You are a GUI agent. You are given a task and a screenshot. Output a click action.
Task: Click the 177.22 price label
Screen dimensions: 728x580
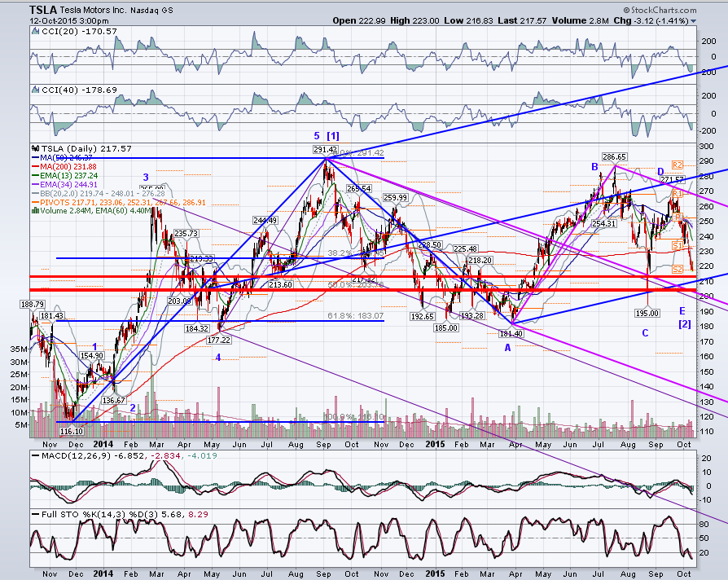coord(219,340)
